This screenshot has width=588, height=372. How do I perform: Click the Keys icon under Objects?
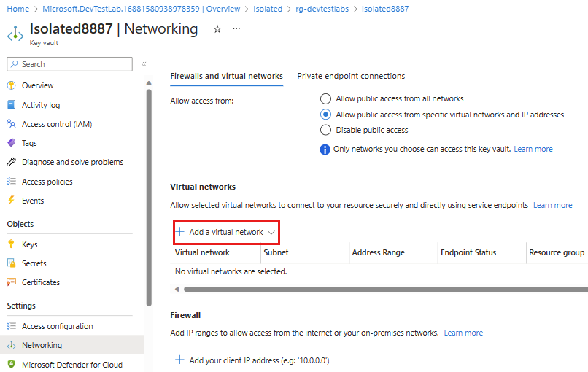point(11,244)
